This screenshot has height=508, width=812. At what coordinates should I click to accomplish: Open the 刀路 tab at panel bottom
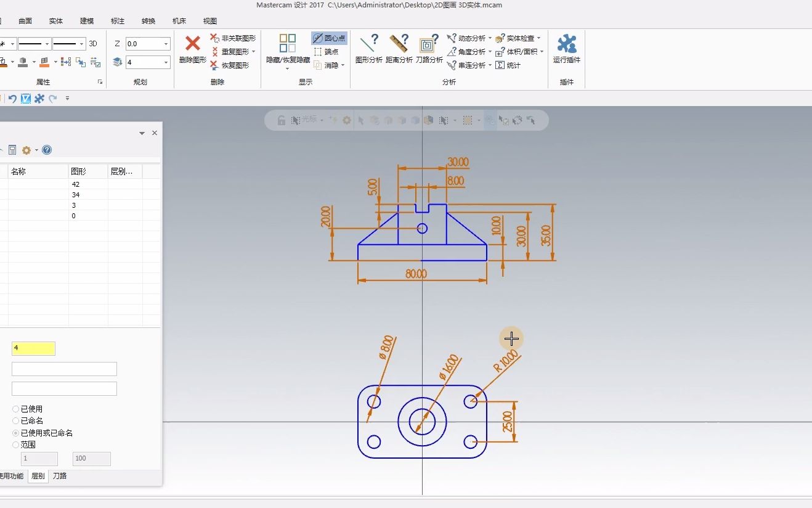pyautogui.click(x=59, y=476)
